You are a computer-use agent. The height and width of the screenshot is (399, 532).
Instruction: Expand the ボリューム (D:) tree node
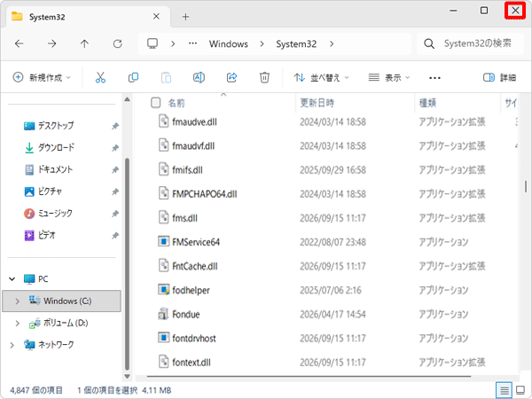tap(18, 323)
